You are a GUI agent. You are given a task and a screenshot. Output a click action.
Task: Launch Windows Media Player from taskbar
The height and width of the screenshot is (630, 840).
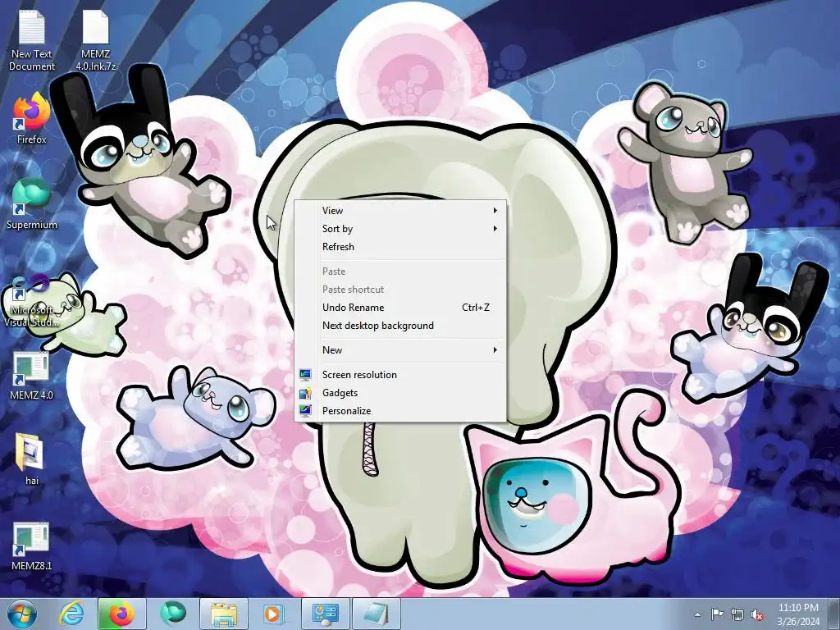coord(274,614)
